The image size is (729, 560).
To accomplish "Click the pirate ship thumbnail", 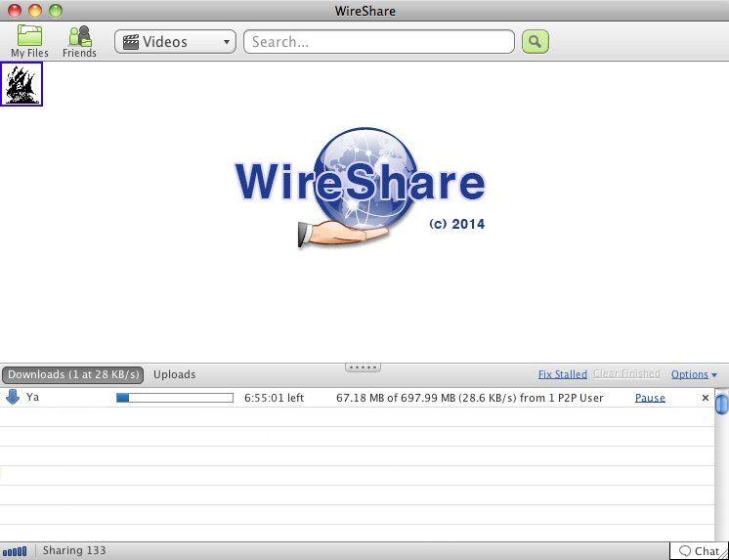I will [21, 84].
